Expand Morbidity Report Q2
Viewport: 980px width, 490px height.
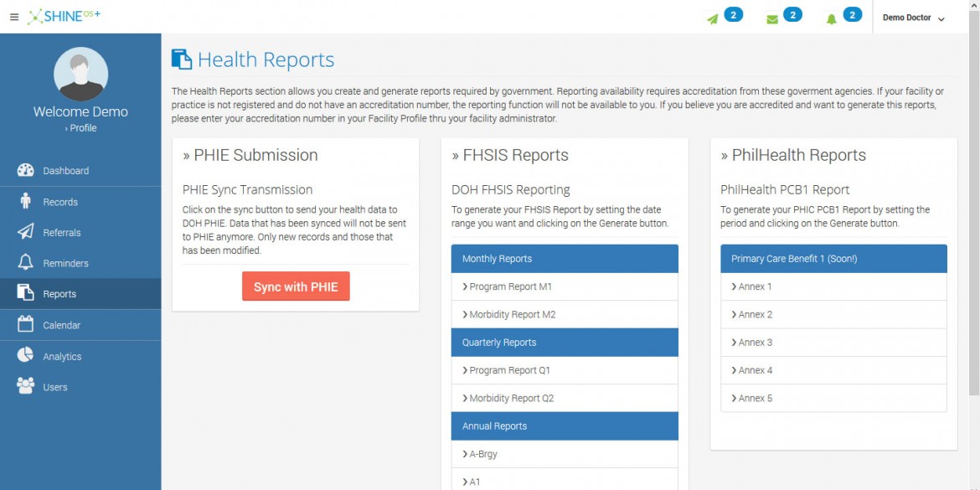[x=565, y=398]
